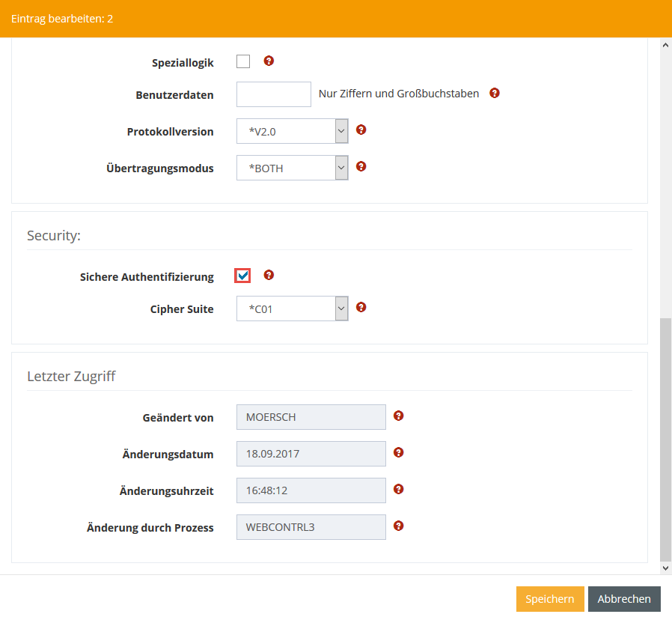Click help icon beside Benutzerdaten hint text
This screenshot has width=672, height=623.
(494, 94)
